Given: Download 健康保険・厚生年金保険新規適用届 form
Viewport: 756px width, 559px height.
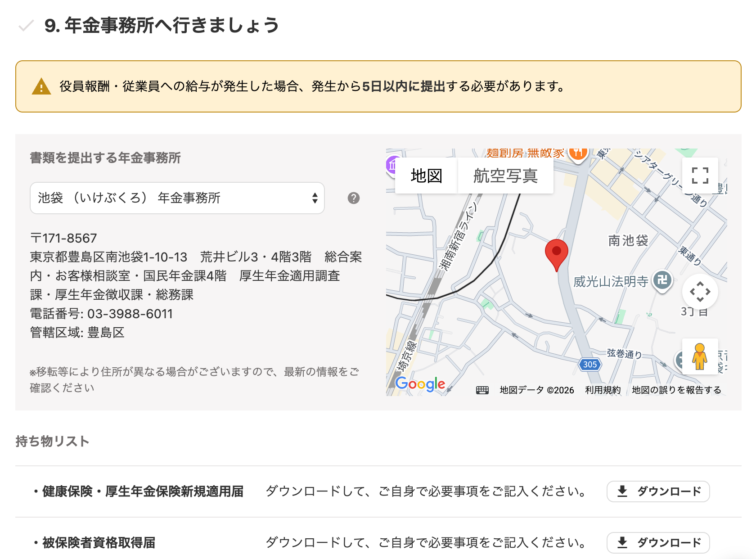Looking at the screenshot, I should click(x=658, y=491).
